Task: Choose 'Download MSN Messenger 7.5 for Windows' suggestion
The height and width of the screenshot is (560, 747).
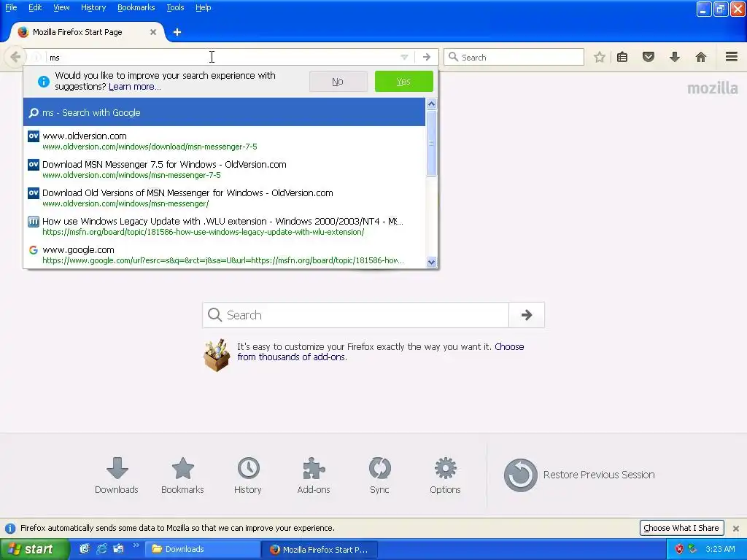Action: [x=224, y=169]
